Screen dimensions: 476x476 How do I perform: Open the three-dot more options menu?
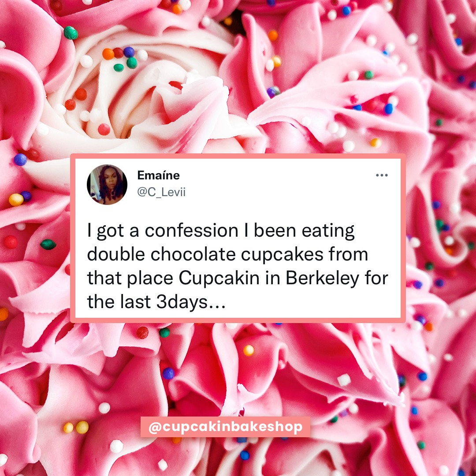(382, 175)
